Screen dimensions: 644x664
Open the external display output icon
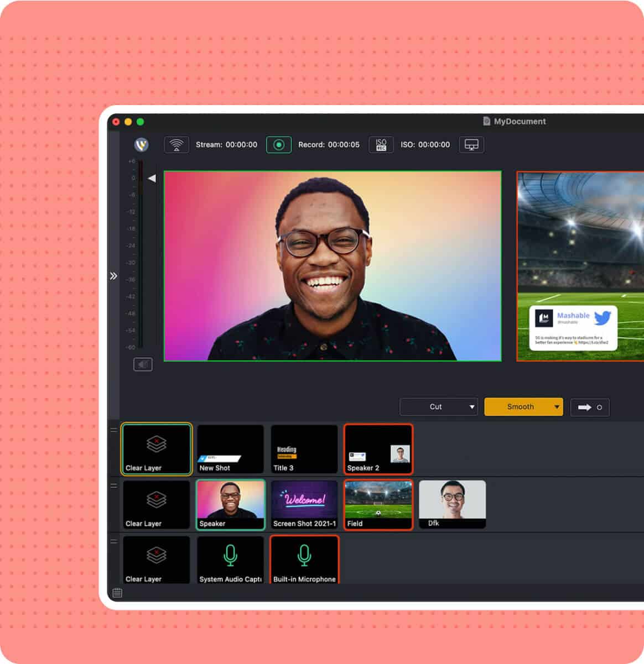click(471, 144)
